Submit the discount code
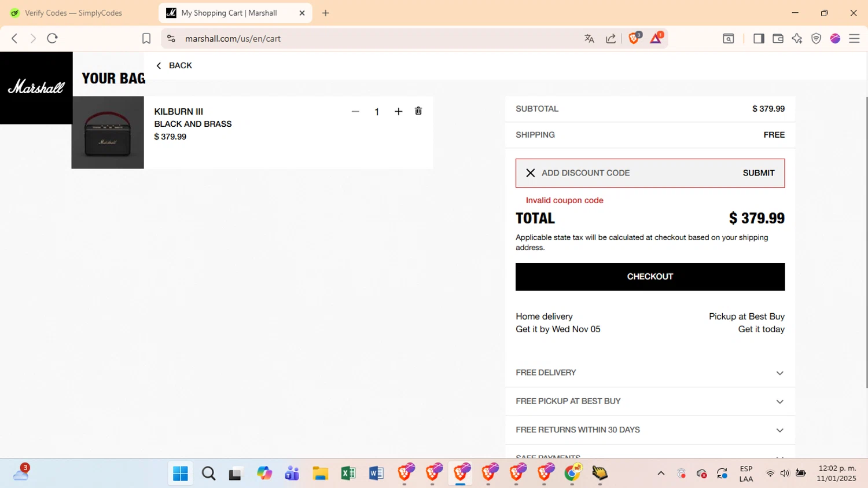Viewport: 868px width, 488px height. tap(759, 173)
